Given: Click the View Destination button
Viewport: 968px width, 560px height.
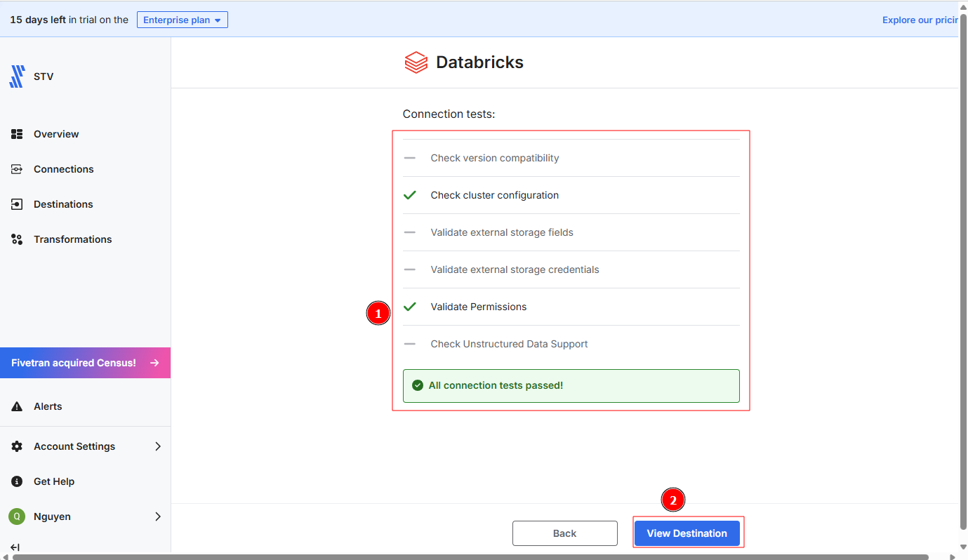Looking at the screenshot, I should click(x=687, y=533).
